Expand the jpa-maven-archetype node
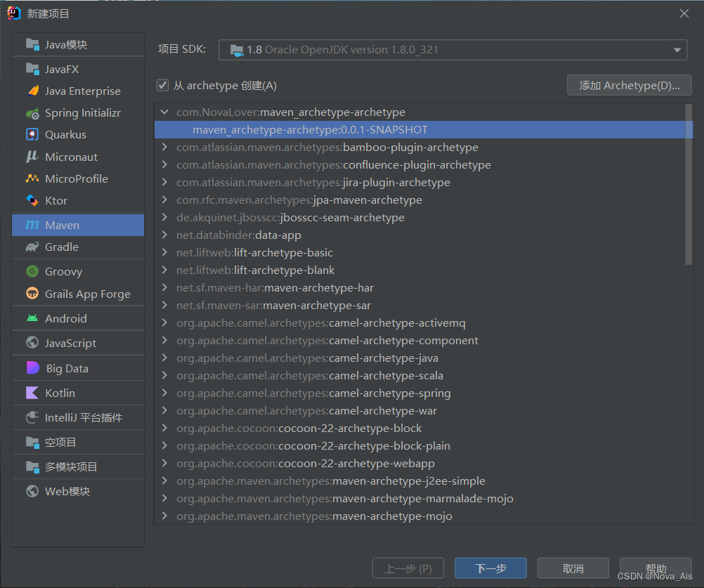 pos(165,200)
